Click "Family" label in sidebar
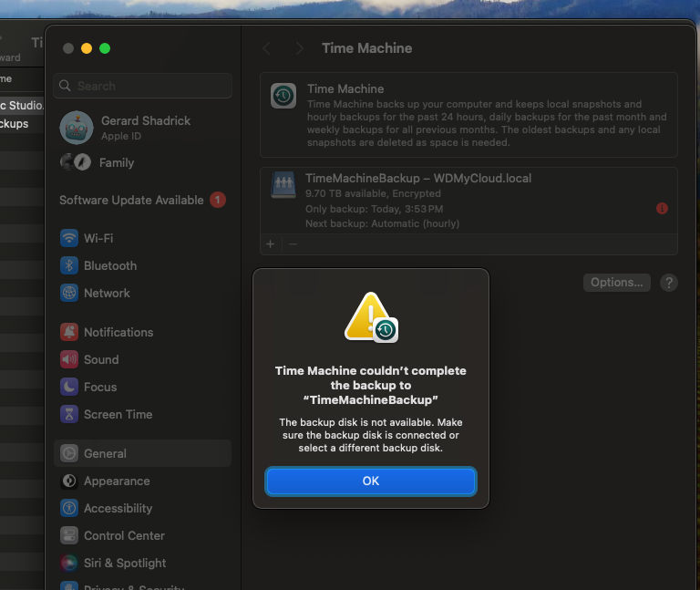The image size is (700, 590). 117,162
